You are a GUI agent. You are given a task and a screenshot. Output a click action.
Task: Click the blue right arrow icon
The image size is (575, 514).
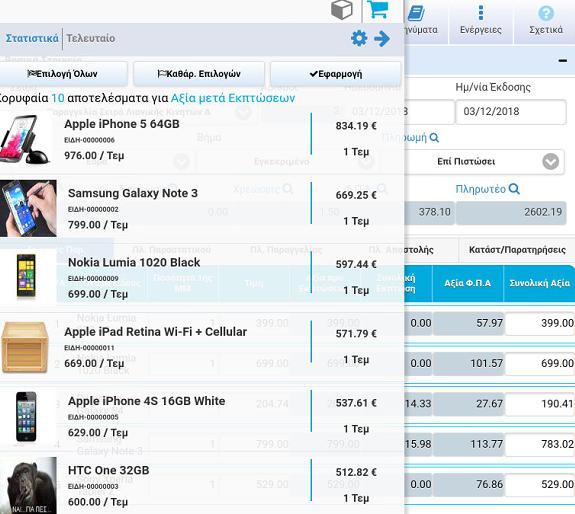coord(382,38)
